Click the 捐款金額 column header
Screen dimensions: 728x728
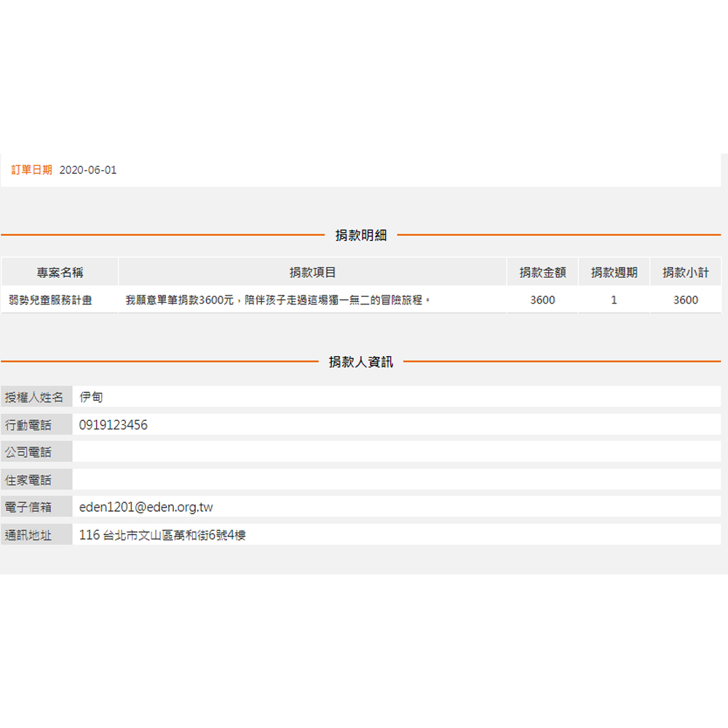542,272
